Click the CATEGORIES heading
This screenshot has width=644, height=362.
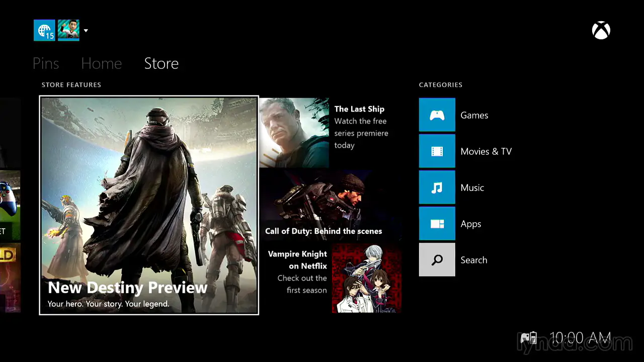(x=441, y=85)
